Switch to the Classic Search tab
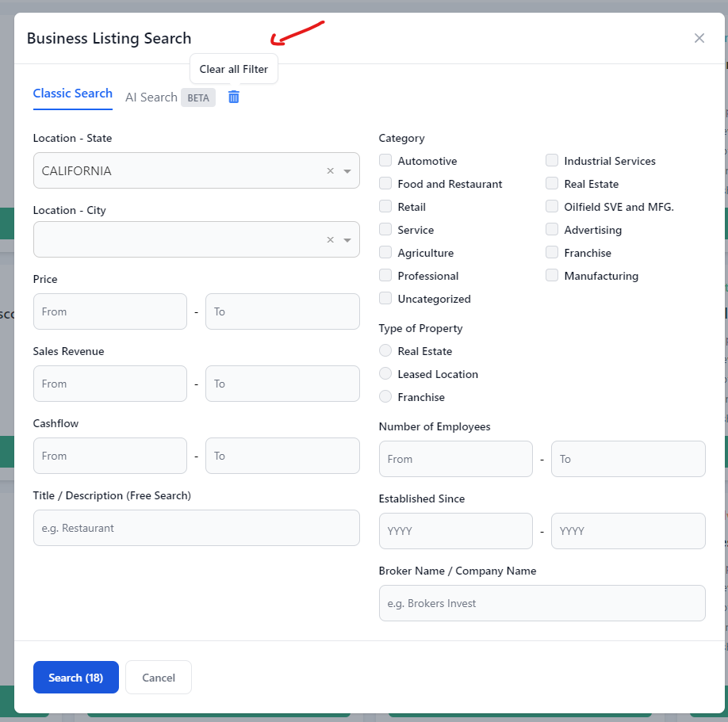This screenshot has height=722, width=728. pos(72,94)
